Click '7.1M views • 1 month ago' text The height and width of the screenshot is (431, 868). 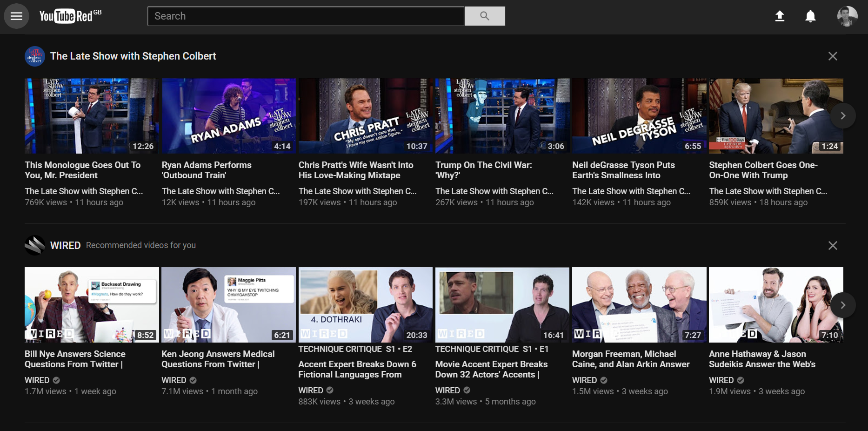coord(209,391)
